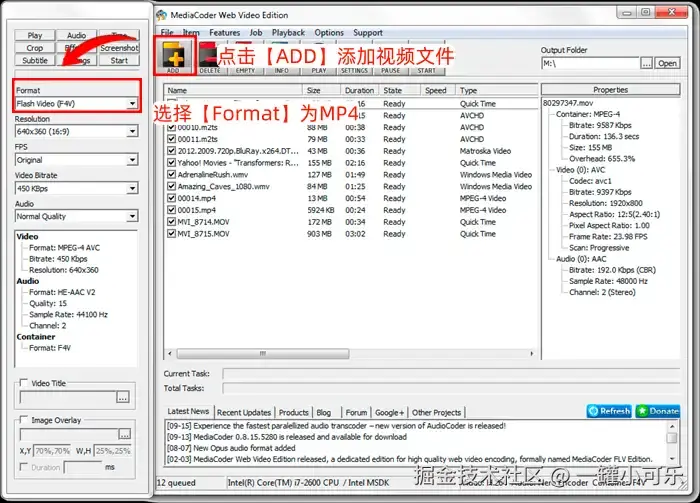Uncheck the AdrenalineRush.wmv checkbox
Image resolution: width=700 pixels, height=503 pixels.
pos(171,175)
